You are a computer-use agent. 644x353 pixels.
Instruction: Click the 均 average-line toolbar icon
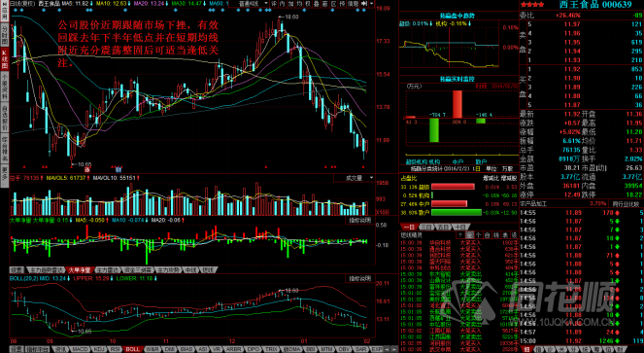coord(299,4)
